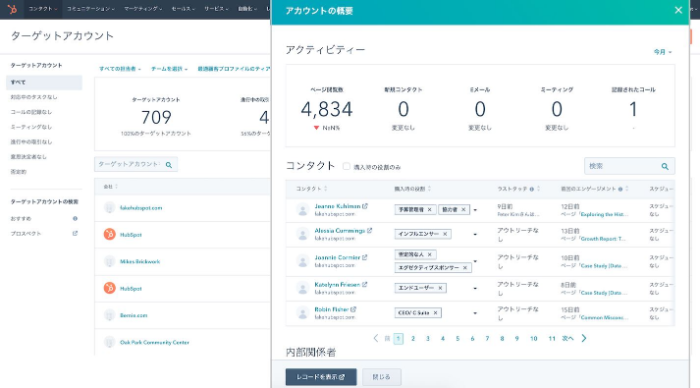Remove the インフルエンサー role tag

point(445,234)
